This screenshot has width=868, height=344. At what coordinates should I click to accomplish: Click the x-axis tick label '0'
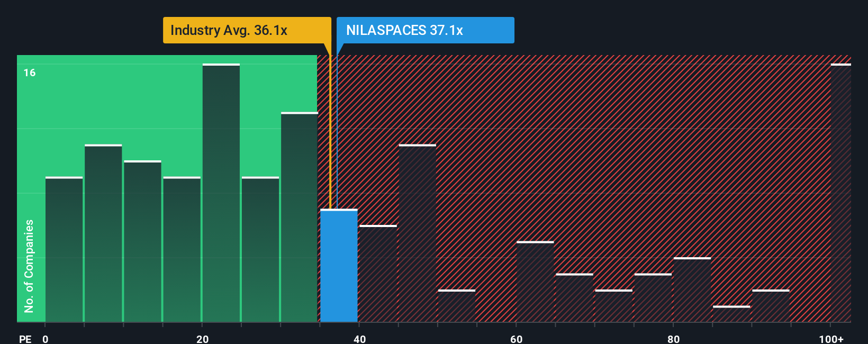[46, 339]
